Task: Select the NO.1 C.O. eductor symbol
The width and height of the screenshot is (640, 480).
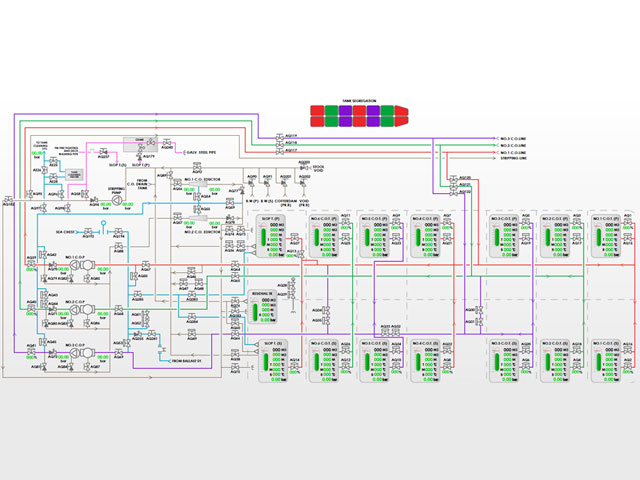Action: click(x=199, y=184)
